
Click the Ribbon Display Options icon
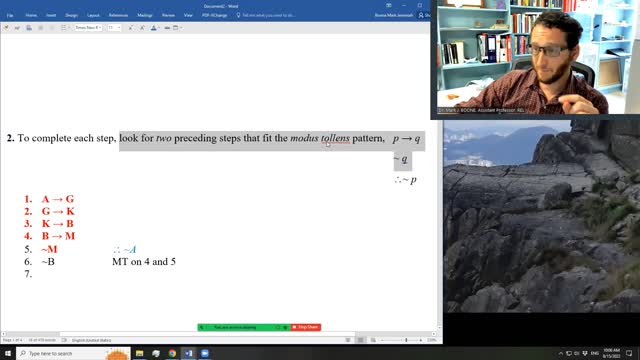pyautogui.click(x=389, y=5)
